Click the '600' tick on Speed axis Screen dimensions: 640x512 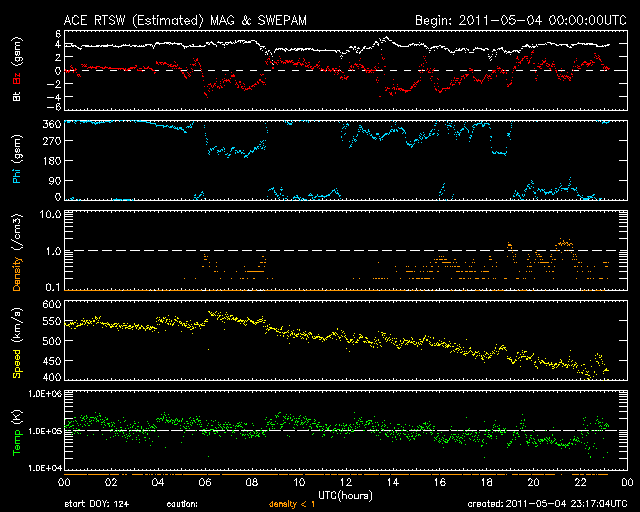tap(52, 304)
